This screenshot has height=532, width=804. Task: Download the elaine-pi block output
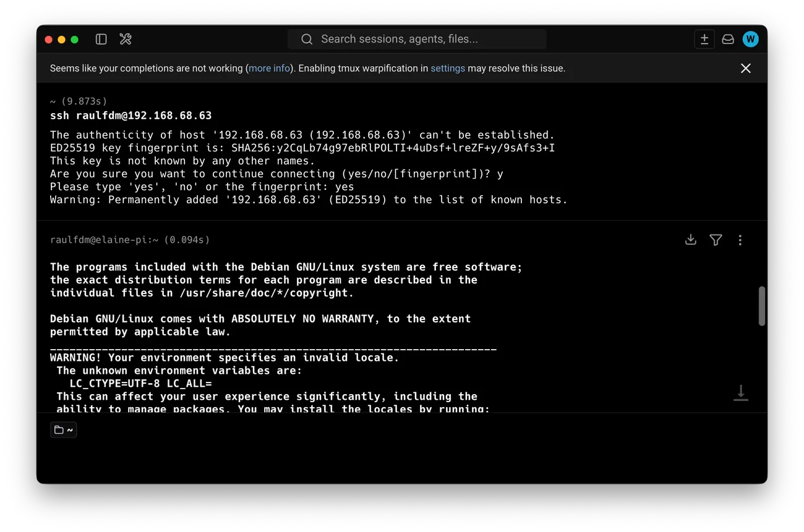(x=691, y=240)
